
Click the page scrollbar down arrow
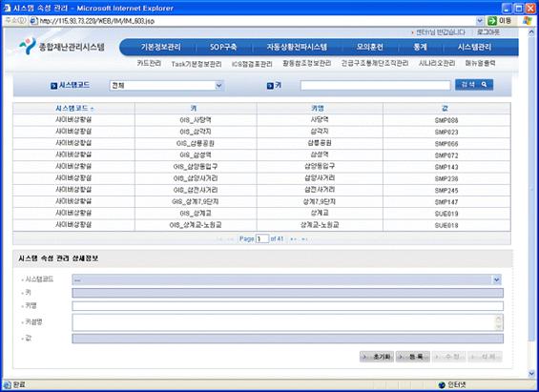(x=531, y=373)
